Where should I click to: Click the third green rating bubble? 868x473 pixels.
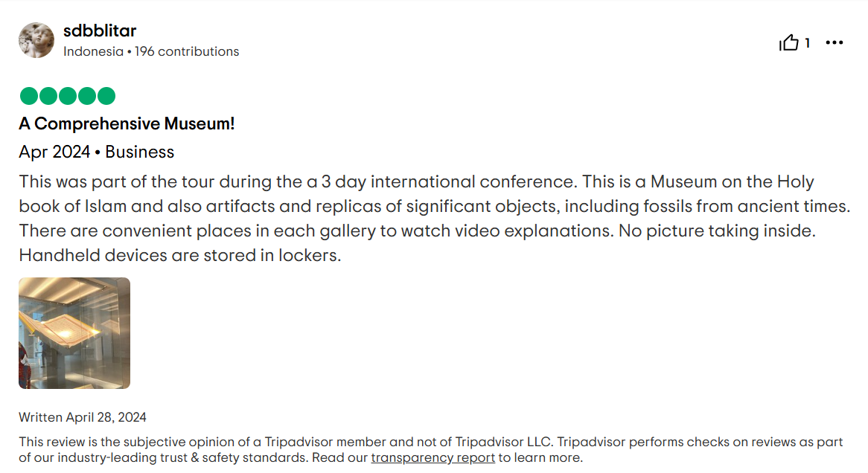pos(68,96)
